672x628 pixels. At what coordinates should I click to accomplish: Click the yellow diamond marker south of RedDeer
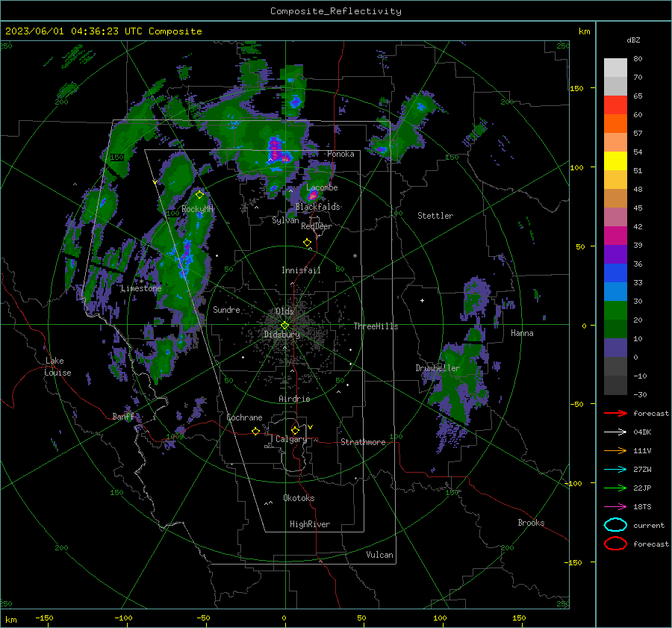tap(307, 243)
